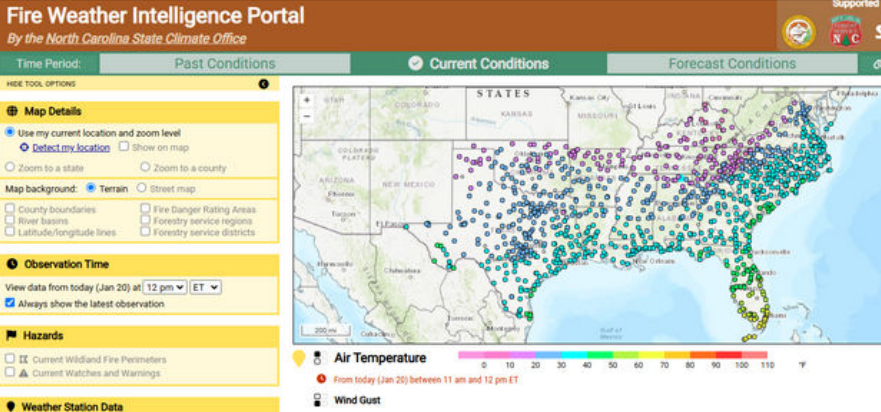This screenshot has width=881, height=412.
Task: Click the Detect my location link
Action: coord(71,148)
